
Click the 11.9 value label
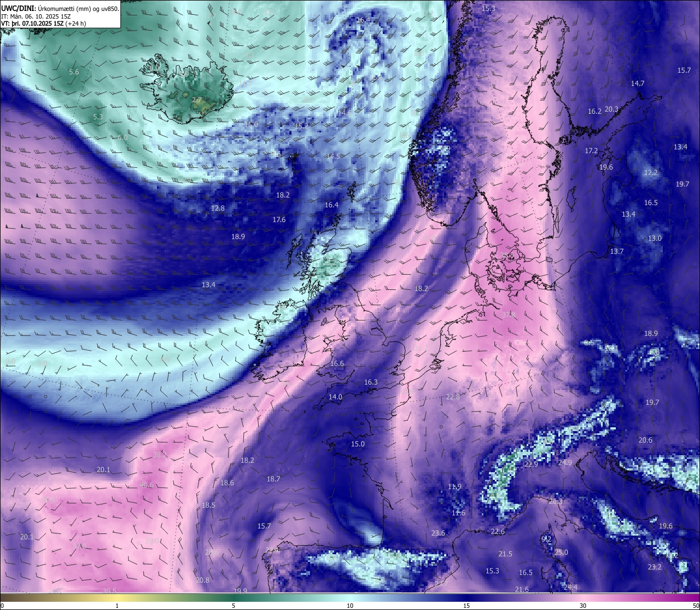(454, 487)
